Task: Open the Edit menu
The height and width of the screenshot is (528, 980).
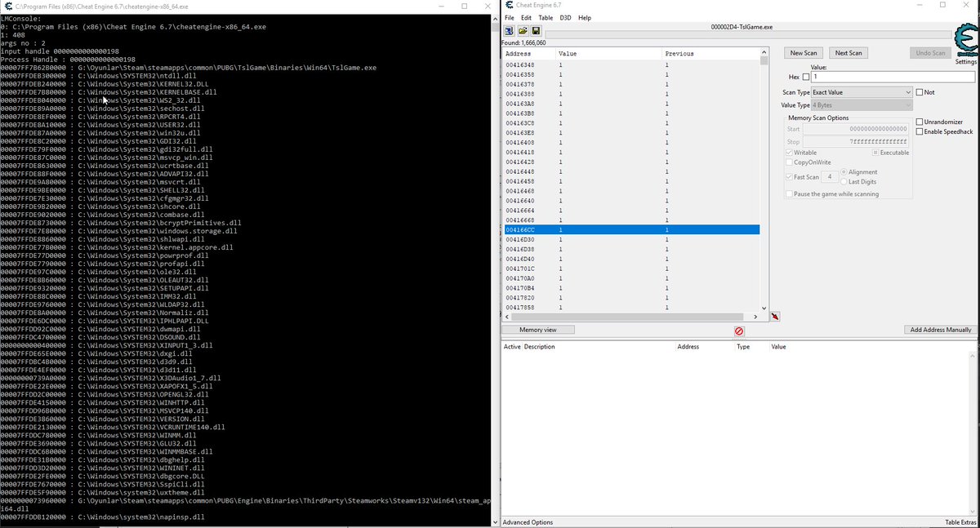Action: coord(526,18)
